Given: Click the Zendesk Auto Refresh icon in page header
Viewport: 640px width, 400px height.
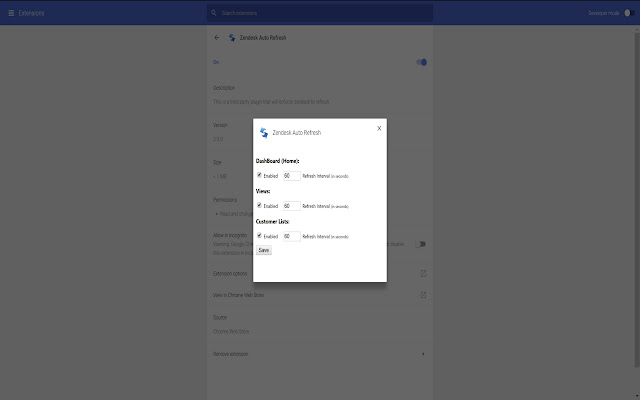Looking at the screenshot, I should click(232, 38).
